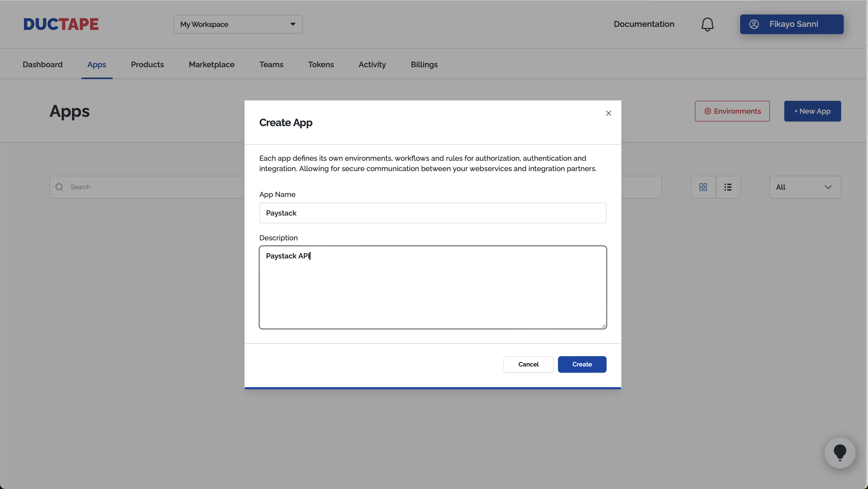Open the Marketplace tab
Image resolution: width=868 pixels, height=489 pixels.
click(x=212, y=64)
